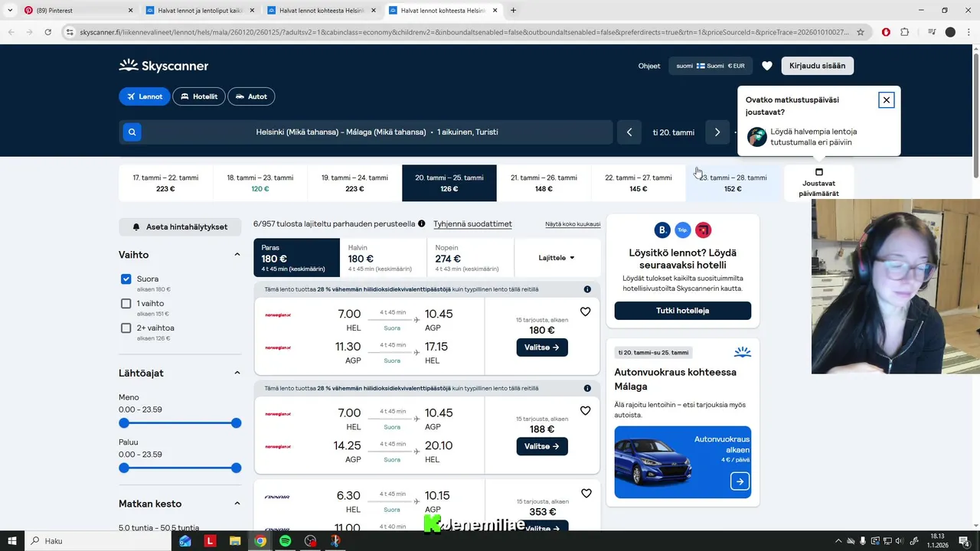Open a new browser tab
This screenshot has width=980, height=551.
(x=513, y=11)
